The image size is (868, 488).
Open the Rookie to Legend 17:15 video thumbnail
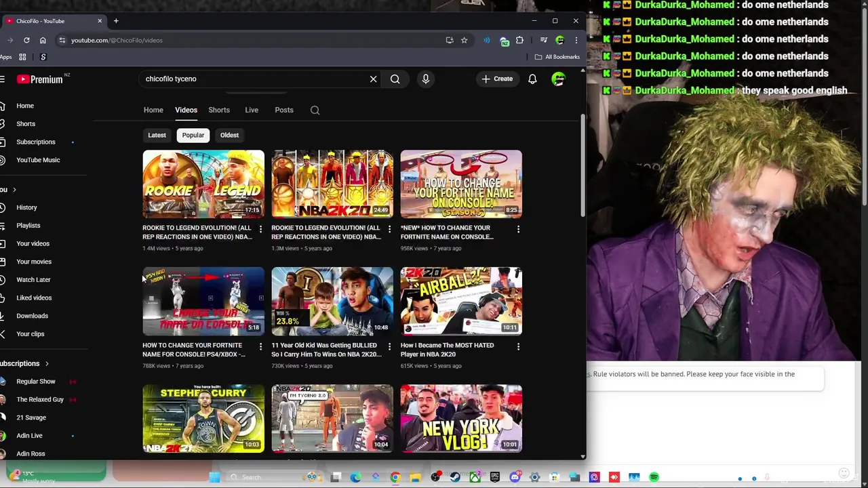click(203, 184)
